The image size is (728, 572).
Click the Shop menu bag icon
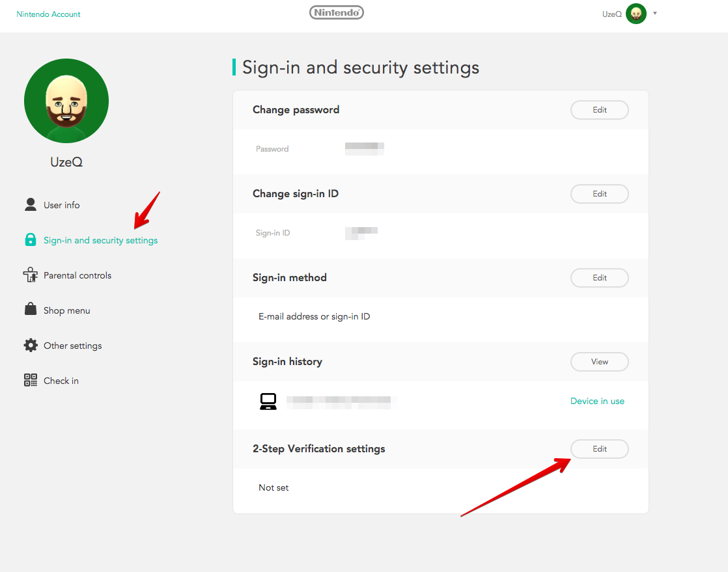[31, 310]
